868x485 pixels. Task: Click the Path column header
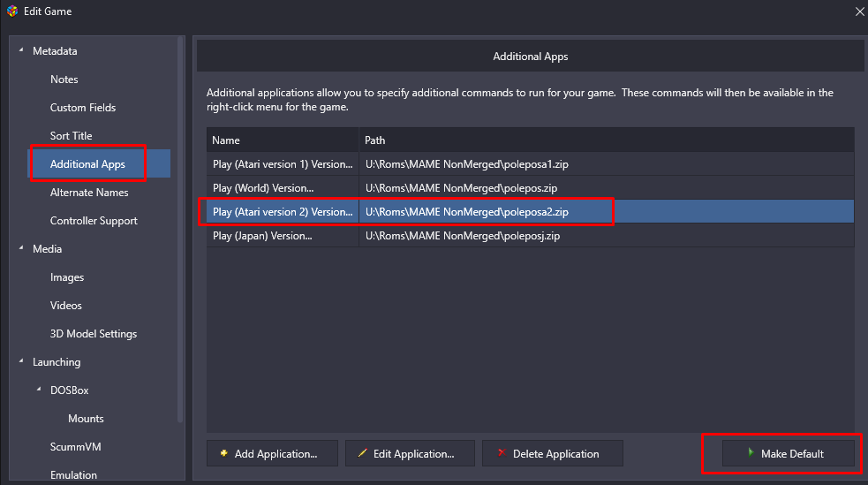click(x=607, y=140)
